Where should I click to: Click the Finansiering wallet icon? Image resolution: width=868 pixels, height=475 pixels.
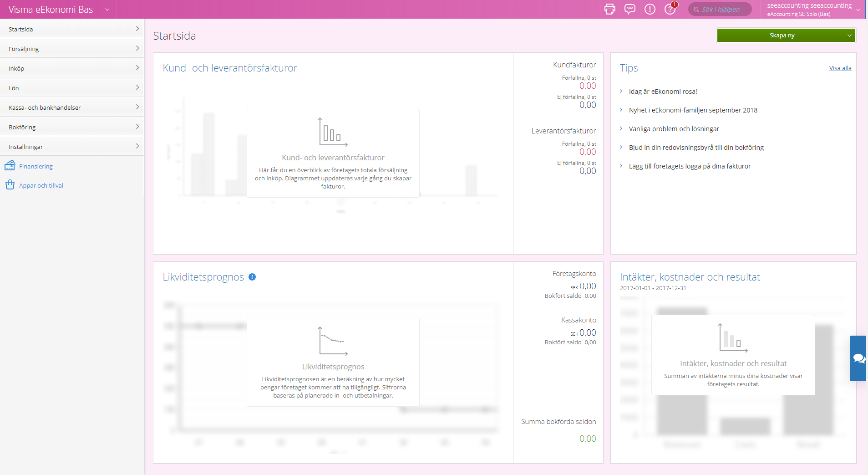tap(10, 166)
